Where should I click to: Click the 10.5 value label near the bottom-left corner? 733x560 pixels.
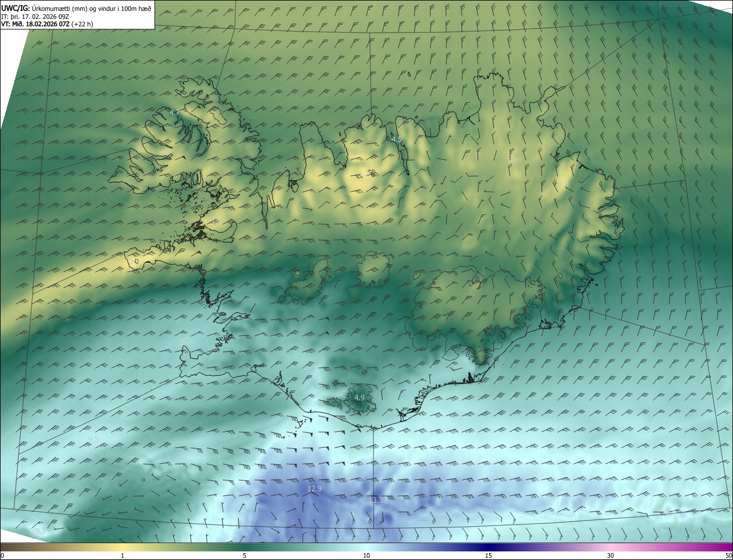click(38, 532)
